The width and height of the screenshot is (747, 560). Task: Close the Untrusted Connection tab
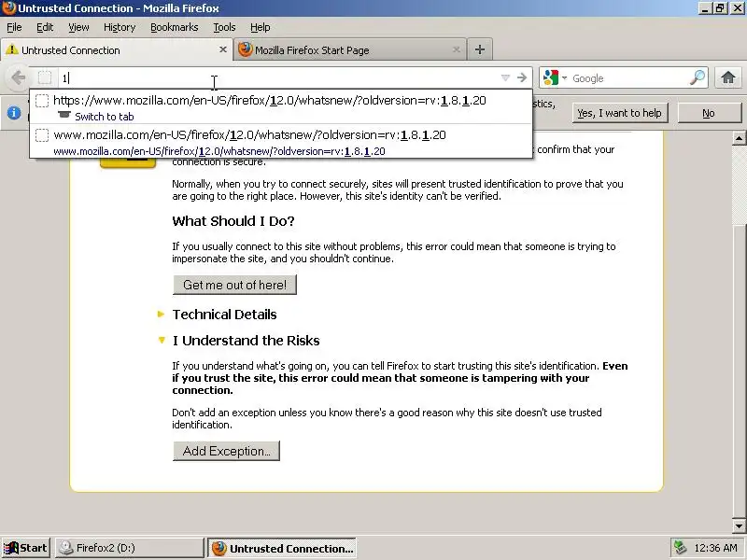pos(222,49)
